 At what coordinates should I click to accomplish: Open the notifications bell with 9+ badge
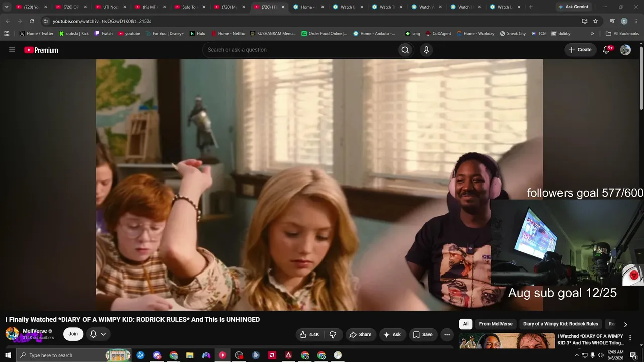[607, 50]
